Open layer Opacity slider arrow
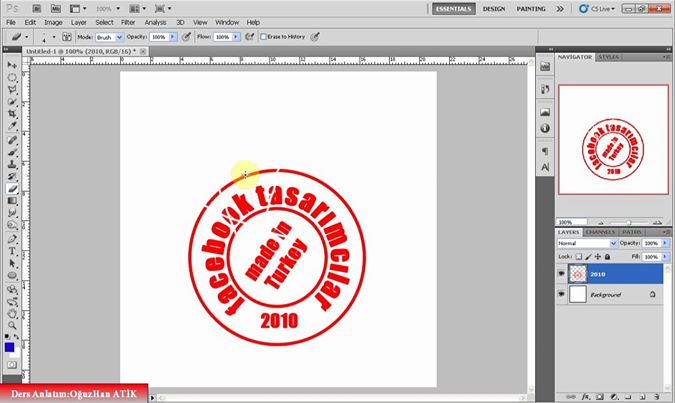The height and width of the screenshot is (403, 675). [665, 243]
